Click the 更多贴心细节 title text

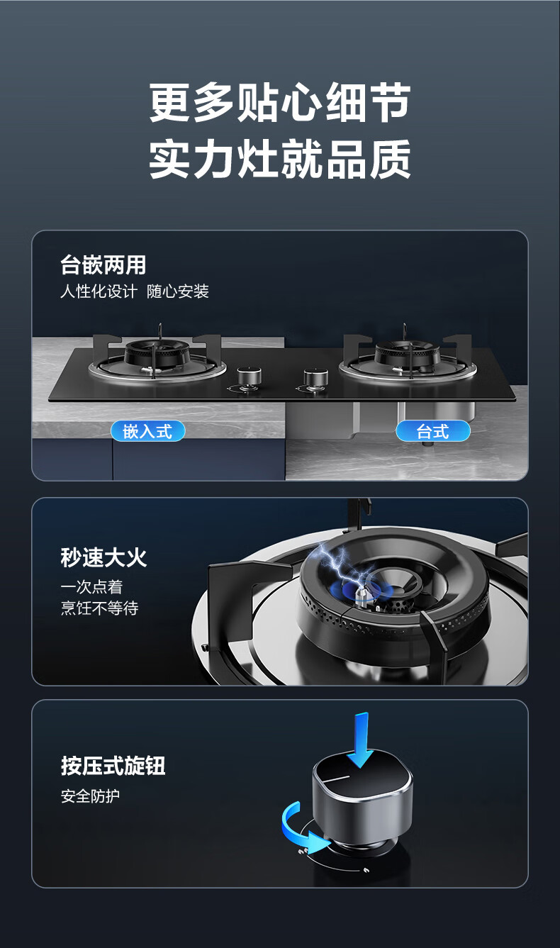coord(280,104)
